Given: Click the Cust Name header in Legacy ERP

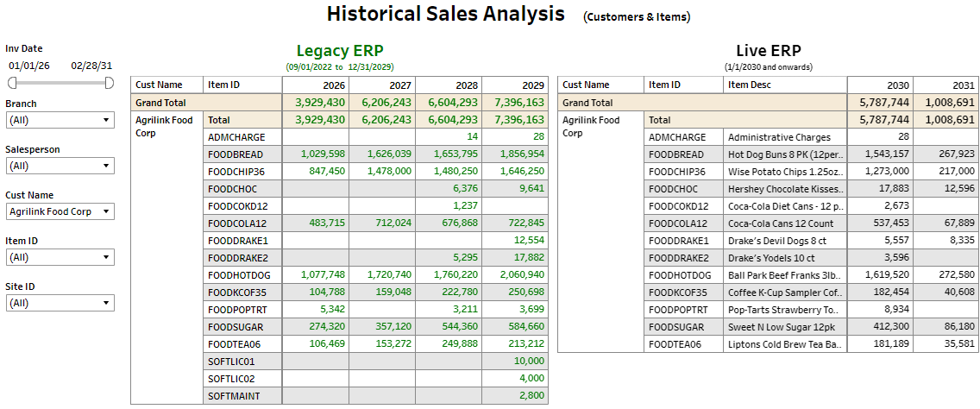Looking at the screenshot, I should click(160, 85).
